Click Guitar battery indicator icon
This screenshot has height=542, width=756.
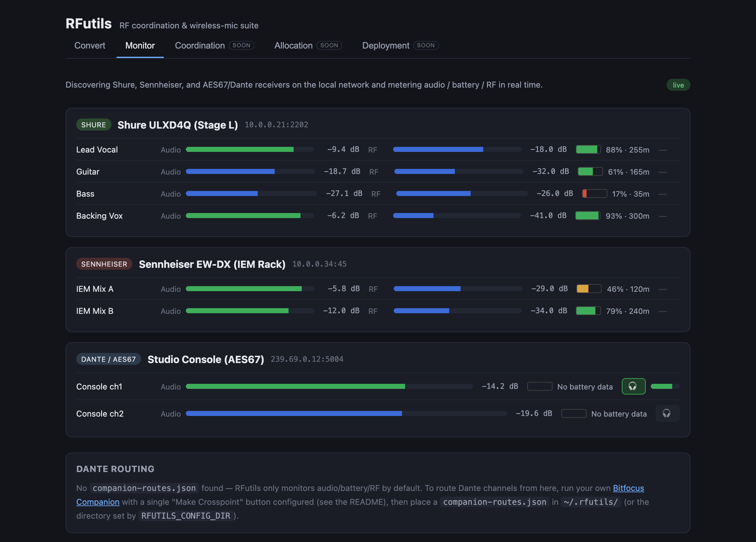point(590,171)
